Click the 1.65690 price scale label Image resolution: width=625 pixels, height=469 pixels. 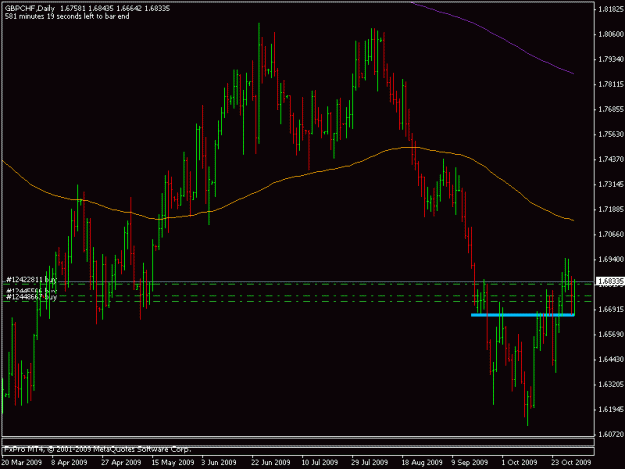611,334
